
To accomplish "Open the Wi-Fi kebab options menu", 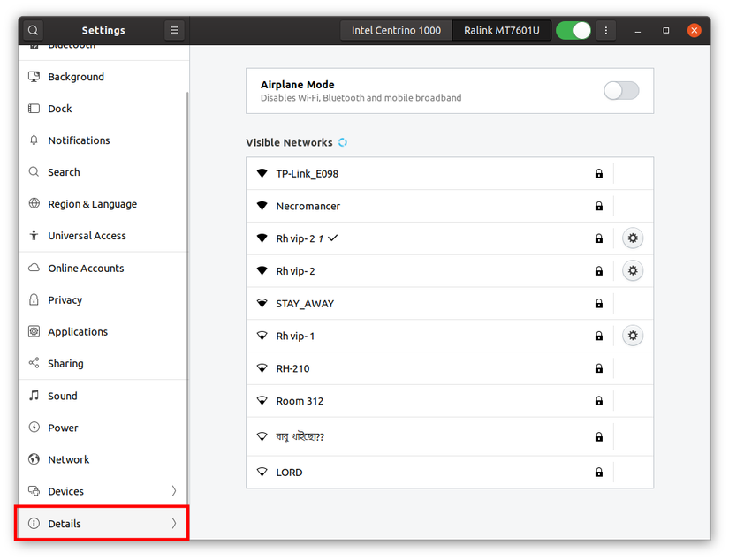I will (x=606, y=30).
